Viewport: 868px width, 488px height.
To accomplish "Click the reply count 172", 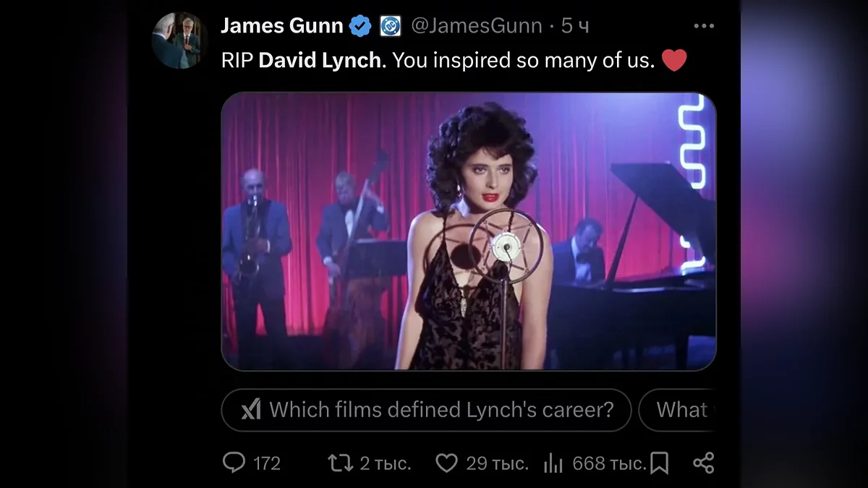I will (x=267, y=463).
